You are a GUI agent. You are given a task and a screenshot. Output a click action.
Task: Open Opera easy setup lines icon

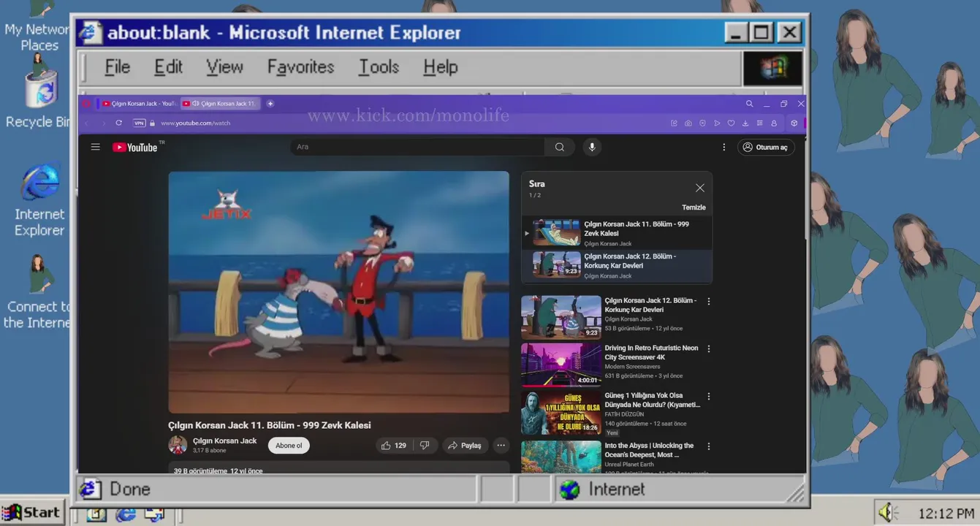759,123
